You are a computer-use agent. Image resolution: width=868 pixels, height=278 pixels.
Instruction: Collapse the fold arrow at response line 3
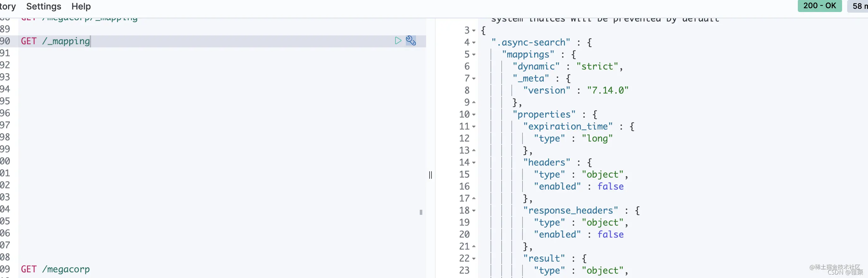point(474,31)
